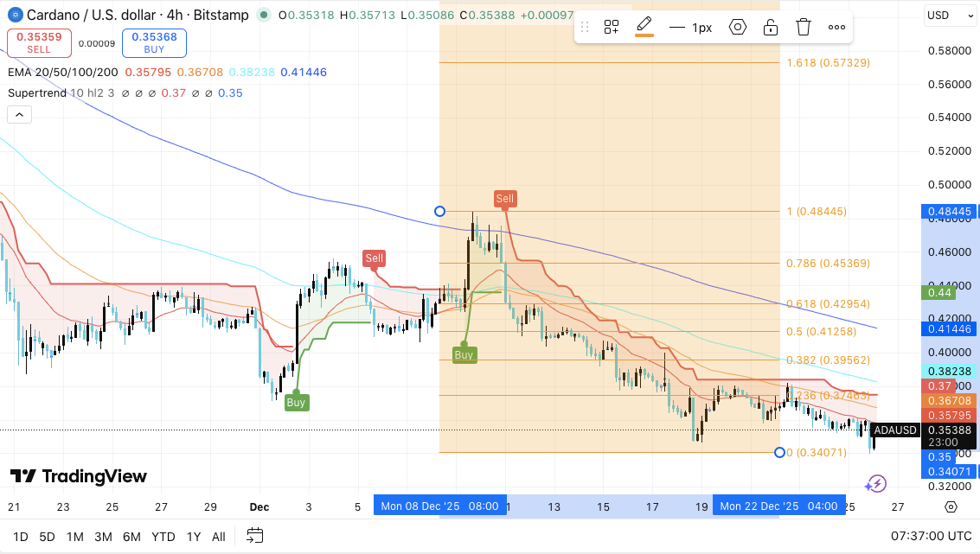Image resolution: width=980 pixels, height=554 pixels.
Task: Open the three-dots more options menu
Action: pos(836,28)
